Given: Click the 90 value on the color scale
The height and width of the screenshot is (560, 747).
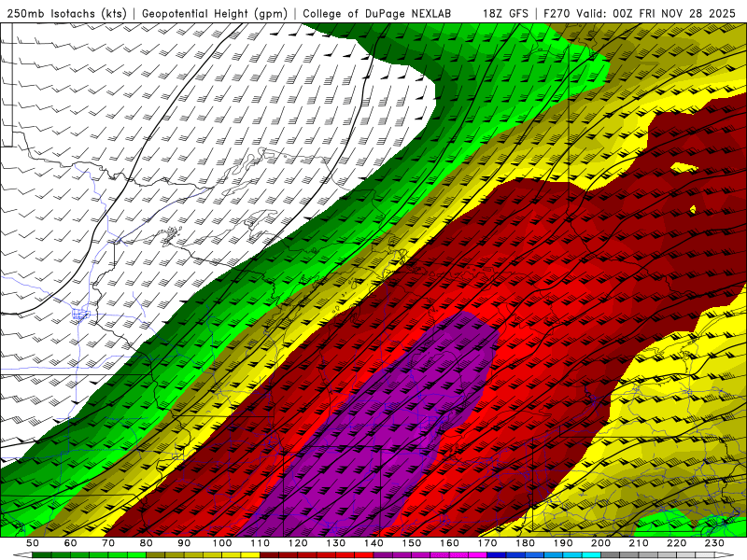Looking at the screenshot, I should (x=184, y=543).
